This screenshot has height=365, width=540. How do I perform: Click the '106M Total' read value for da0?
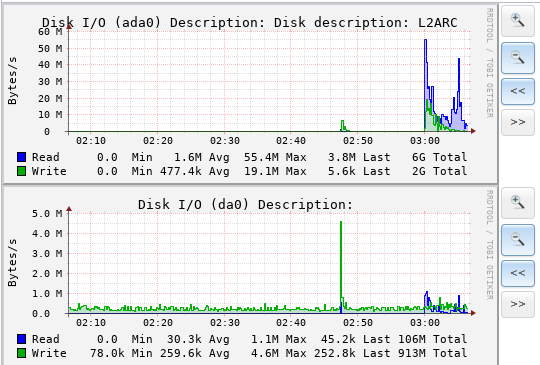click(433, 339)
